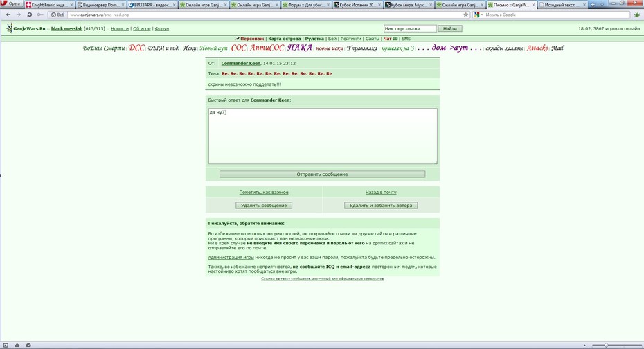Open the Персонаж menu item
The height and width of the screenshot is (349, 644).
pyautogui.click(x=252, y=39)
